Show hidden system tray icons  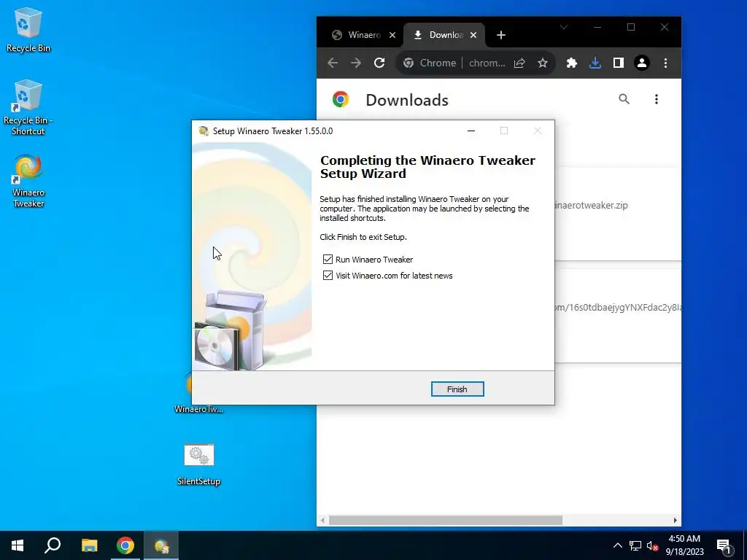617,545
